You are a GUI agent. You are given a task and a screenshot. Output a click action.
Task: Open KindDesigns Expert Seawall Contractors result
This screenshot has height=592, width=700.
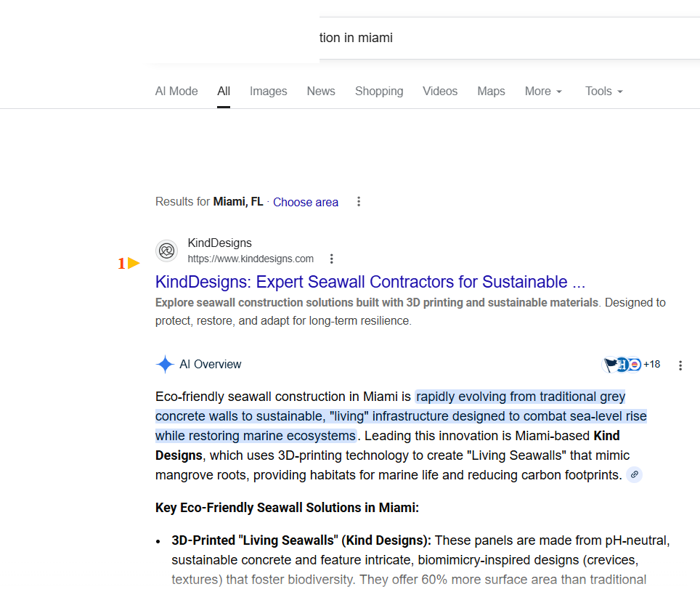pos(370,282)
